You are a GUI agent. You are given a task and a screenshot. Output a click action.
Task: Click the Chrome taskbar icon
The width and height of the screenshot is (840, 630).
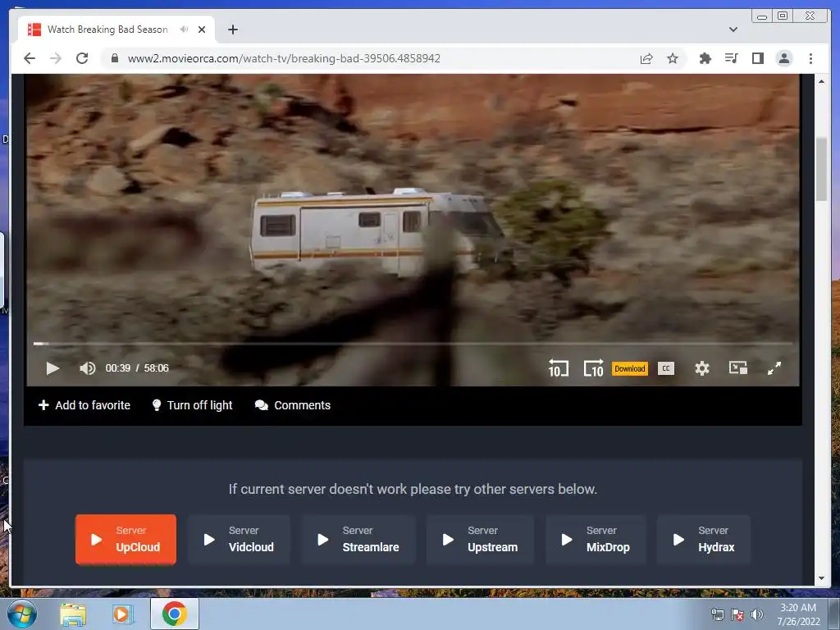(x=175, y=614)
